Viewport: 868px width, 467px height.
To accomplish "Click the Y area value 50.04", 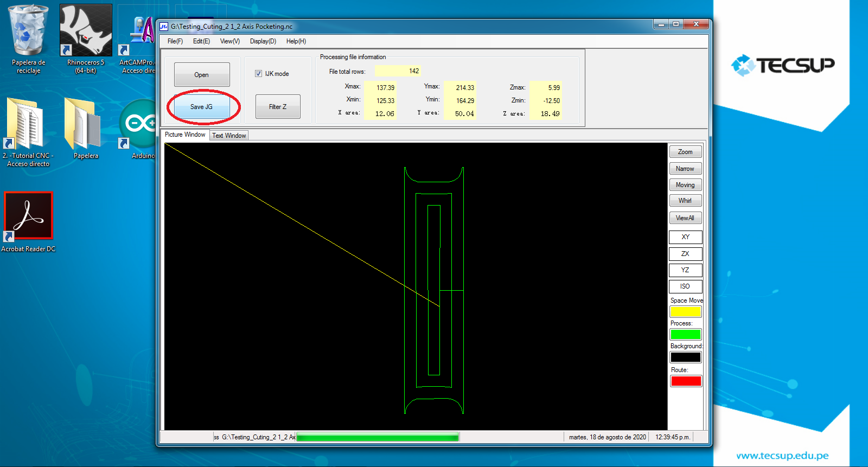I will [459, 114].
